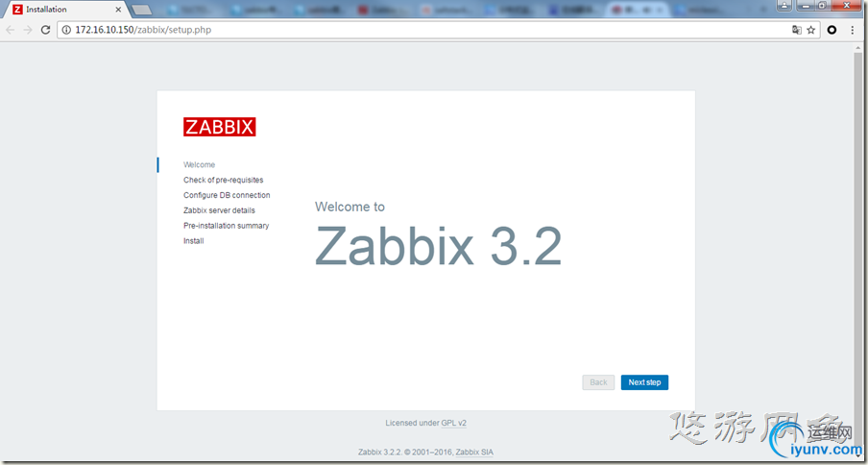
Task: Open the GPL v2 license link
Action: click(x=454, y=423)
